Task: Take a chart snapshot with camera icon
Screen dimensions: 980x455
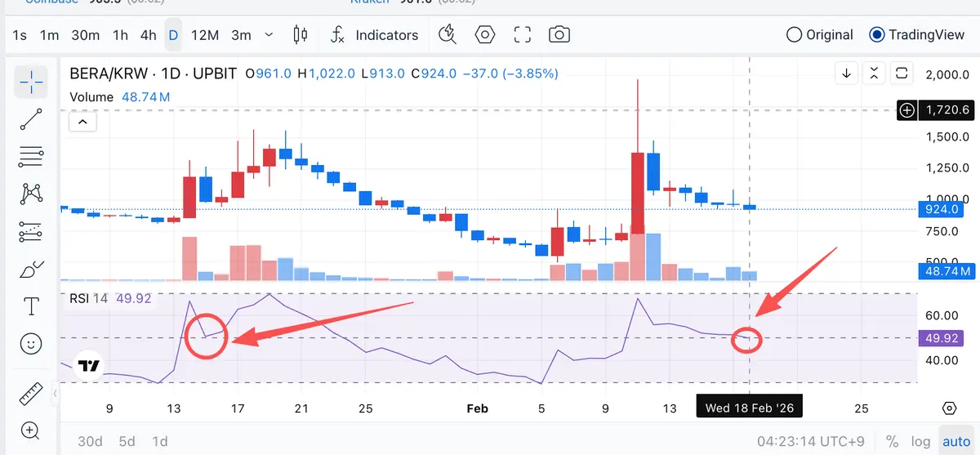Action: tap(559, 35)
